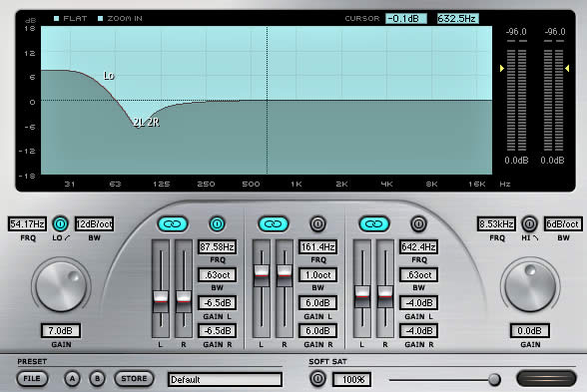Click the 12dB/oct LO bandwidth selector
Screen dimensions: 587x392
(x=94, y=224)
